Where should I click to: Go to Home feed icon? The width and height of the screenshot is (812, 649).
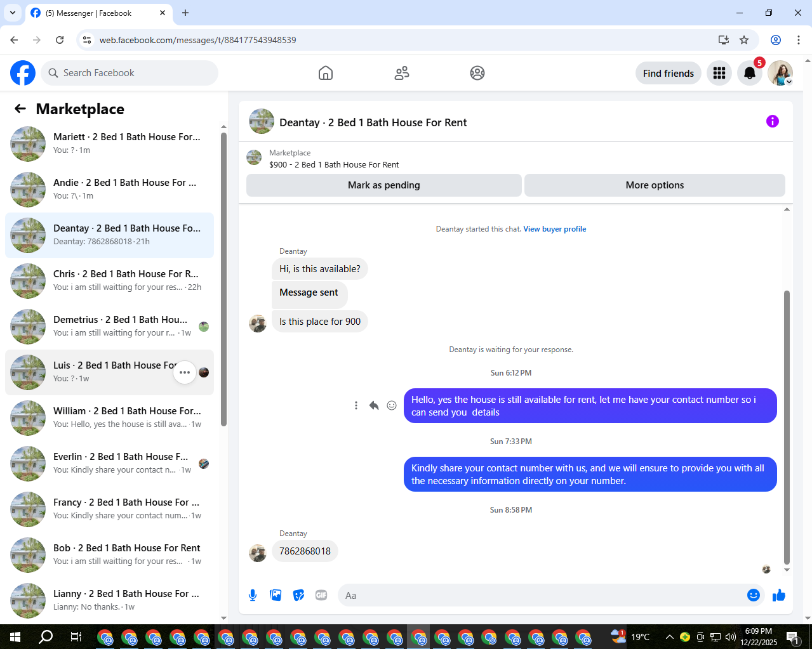point(326,73)
